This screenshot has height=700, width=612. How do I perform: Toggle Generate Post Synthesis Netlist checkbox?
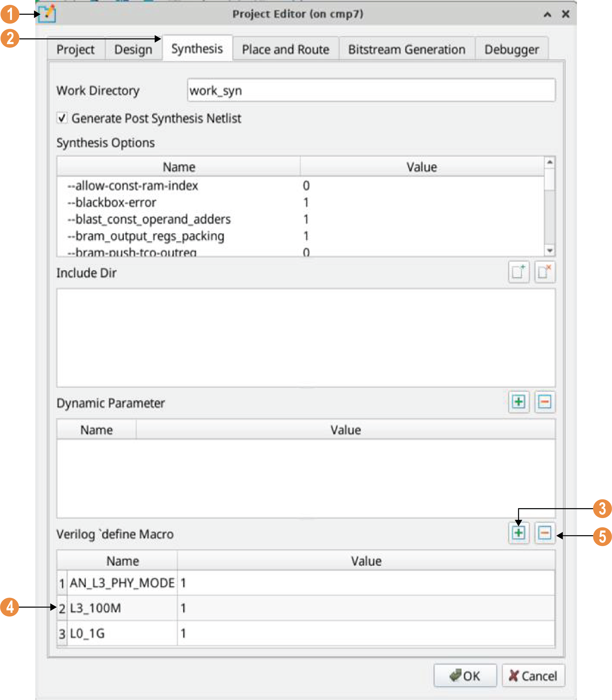(x=62, y=118)
